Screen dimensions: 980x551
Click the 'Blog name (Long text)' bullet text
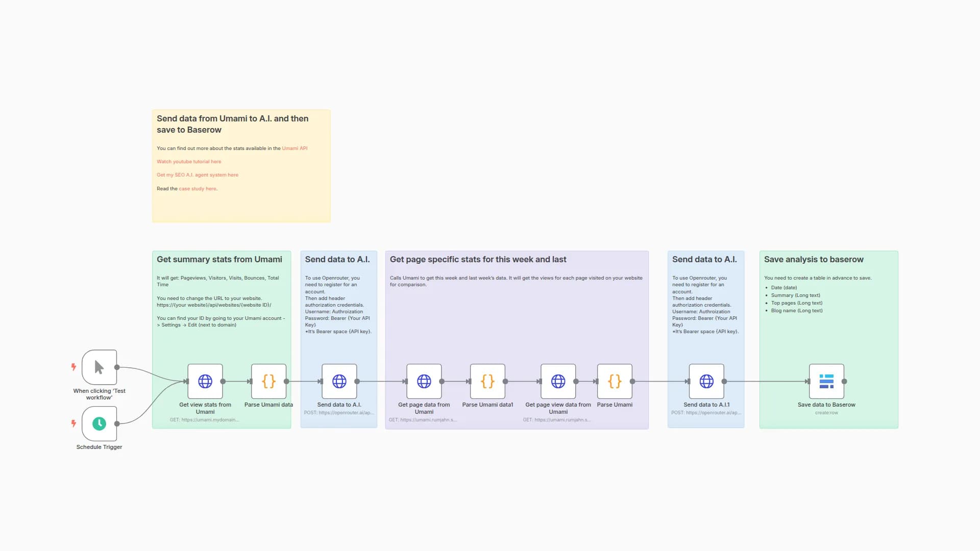[x=797, y=311]
